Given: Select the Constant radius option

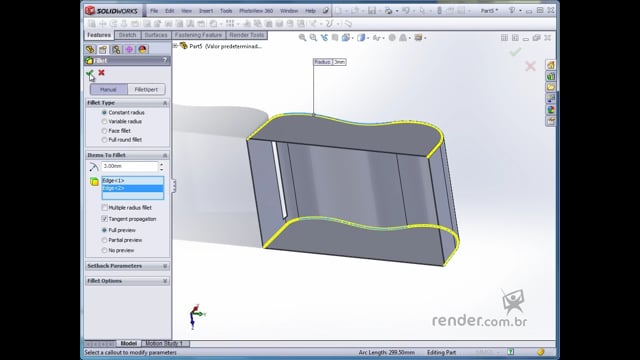Looking at the screenshot, I should tap(104, 112).
